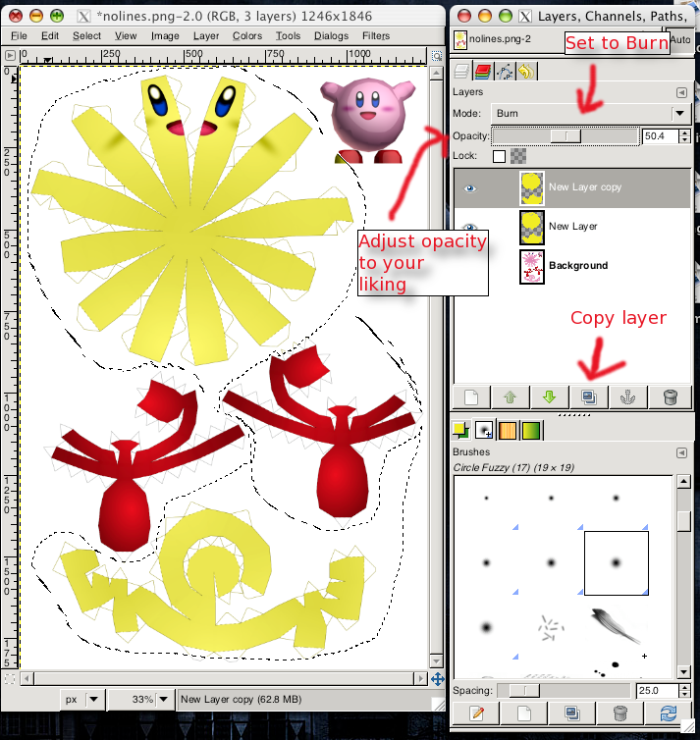Decrease opacity with down stepper arrow

click(685, 140)
